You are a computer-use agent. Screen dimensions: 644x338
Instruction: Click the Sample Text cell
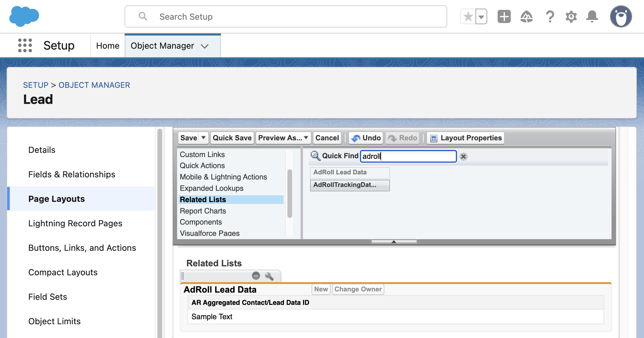[x=396, y=317]
